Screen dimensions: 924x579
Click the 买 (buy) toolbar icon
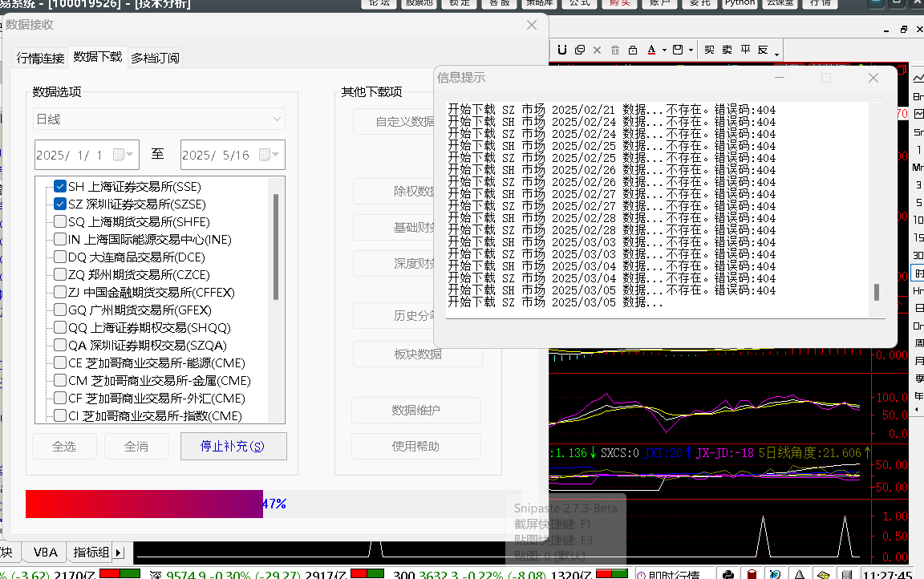tap(710, 50)
